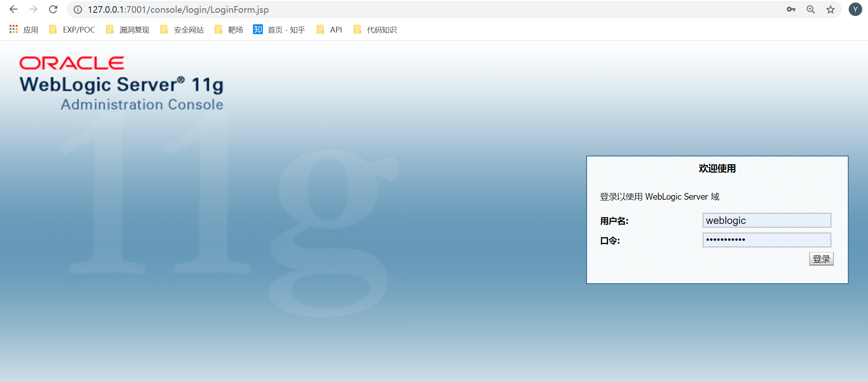Open the 漏洞复现 bookmark folder
The width and height of the screenshot is (868, 382).
(128, 30)
